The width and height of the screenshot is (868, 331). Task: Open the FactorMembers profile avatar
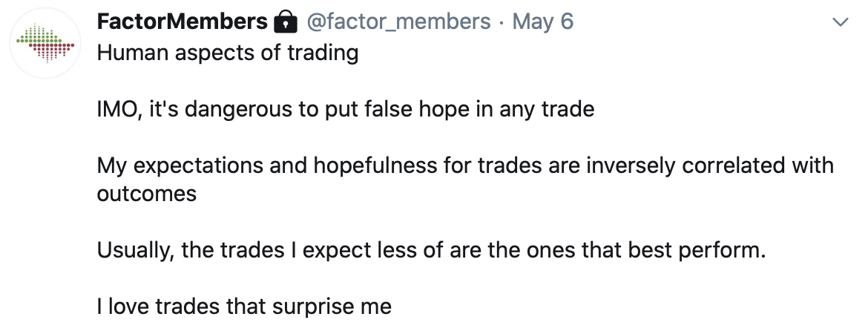[x=45, y=43]
